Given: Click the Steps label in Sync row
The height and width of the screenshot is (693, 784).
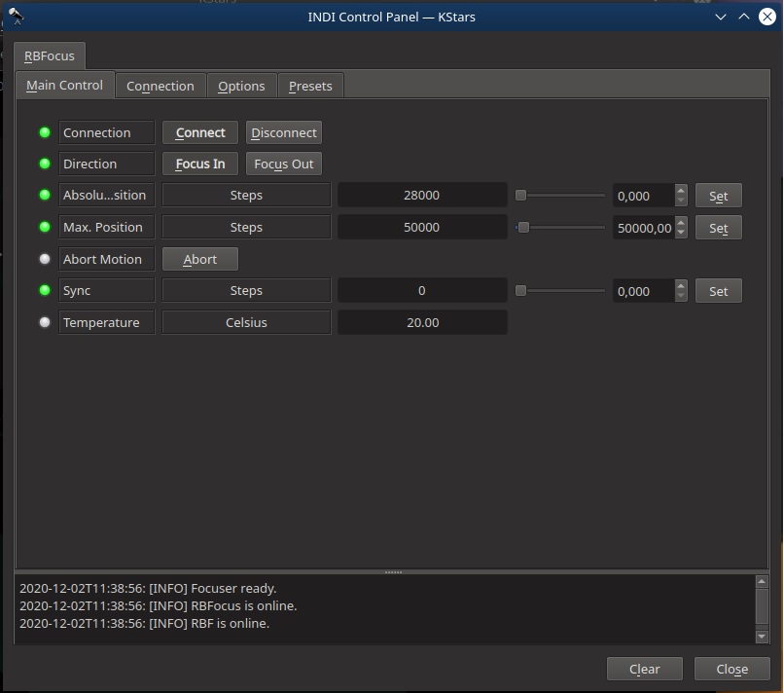Looking at the screenshot, I should (x=246, y=290).
